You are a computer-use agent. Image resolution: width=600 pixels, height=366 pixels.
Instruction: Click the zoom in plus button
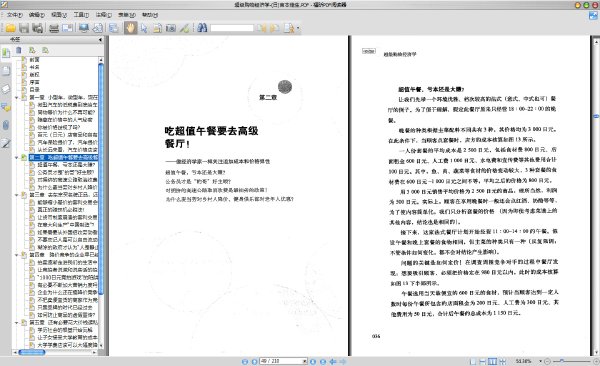tap(596, 361)
